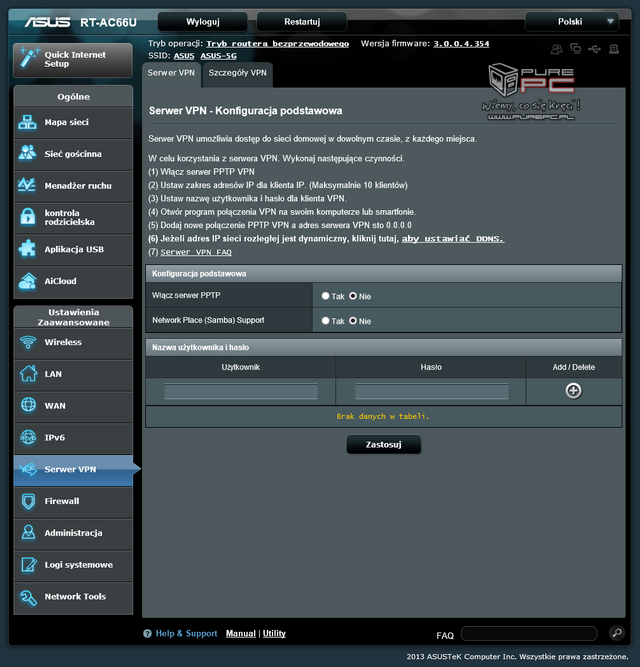Open WAN globe icon

coord(28,405)
